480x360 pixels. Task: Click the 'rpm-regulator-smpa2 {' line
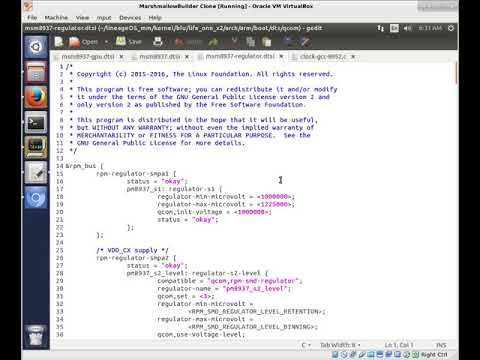pos(136,258)
